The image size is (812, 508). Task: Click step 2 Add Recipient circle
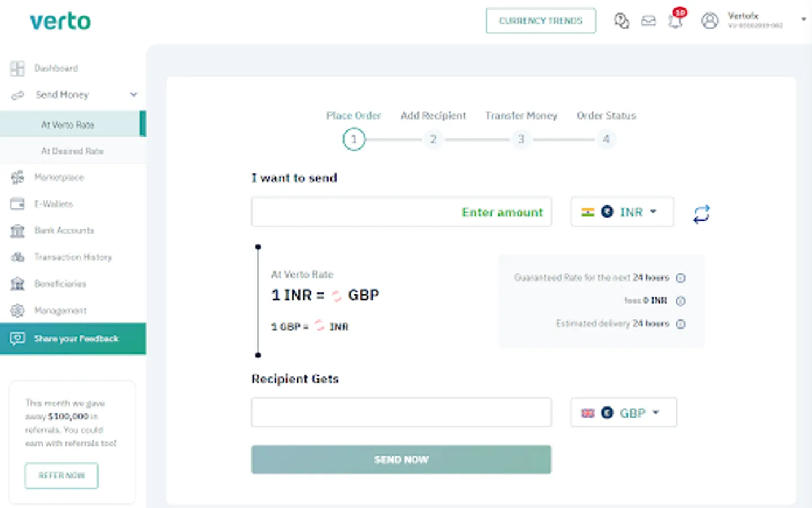pos(433,139)
